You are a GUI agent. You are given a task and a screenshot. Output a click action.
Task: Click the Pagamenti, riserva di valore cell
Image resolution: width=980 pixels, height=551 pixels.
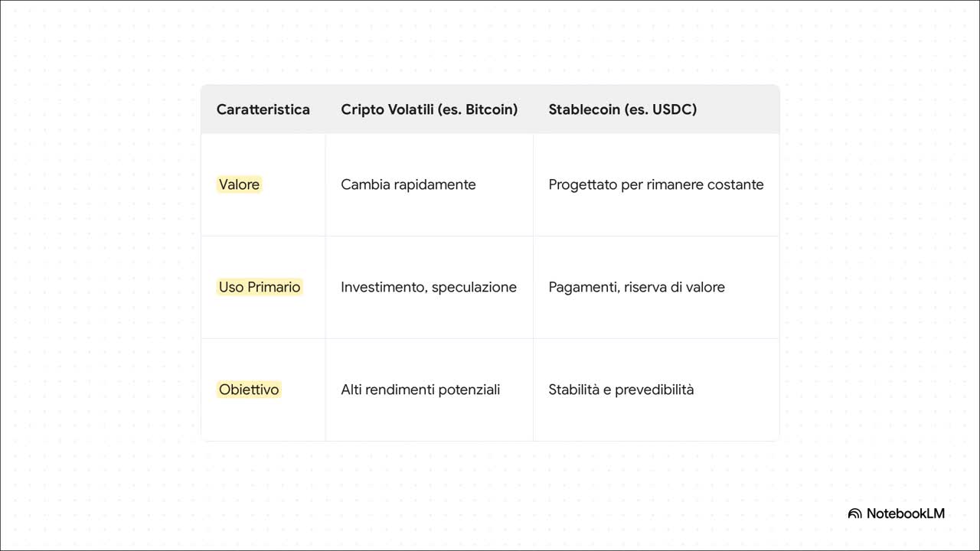pos(636,287)
